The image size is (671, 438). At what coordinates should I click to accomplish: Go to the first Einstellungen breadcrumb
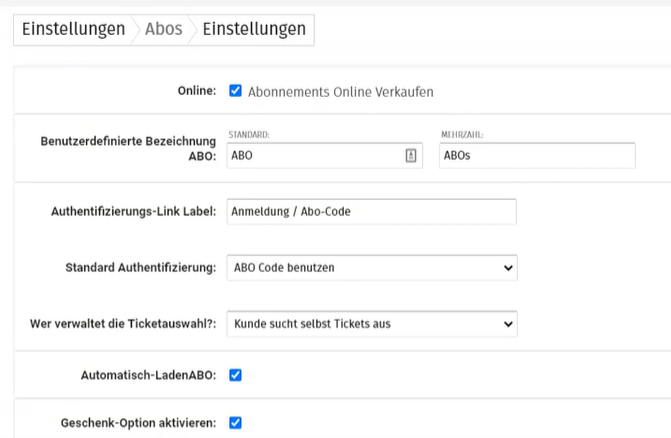tap(74, 29)
